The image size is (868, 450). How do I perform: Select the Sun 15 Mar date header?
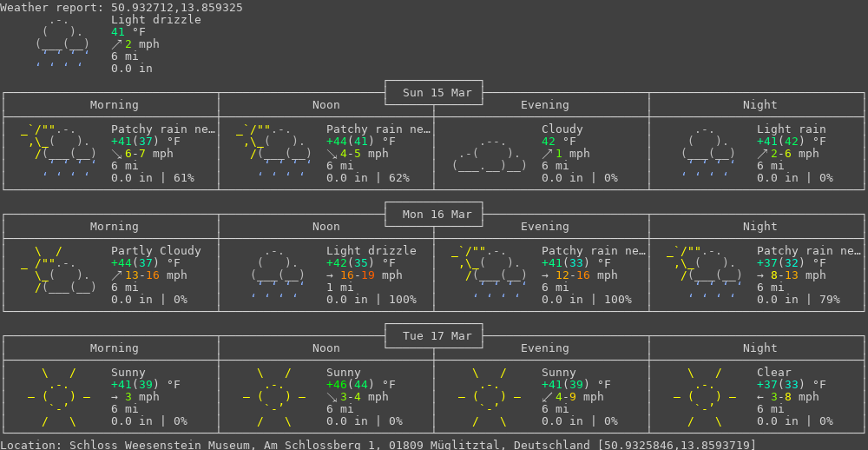pyautogui.click(x=434, y=93)
